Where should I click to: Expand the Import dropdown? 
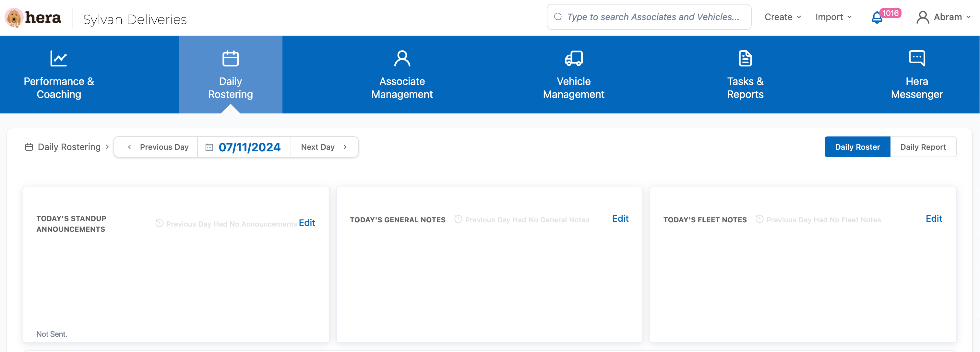tap(833, 17)
